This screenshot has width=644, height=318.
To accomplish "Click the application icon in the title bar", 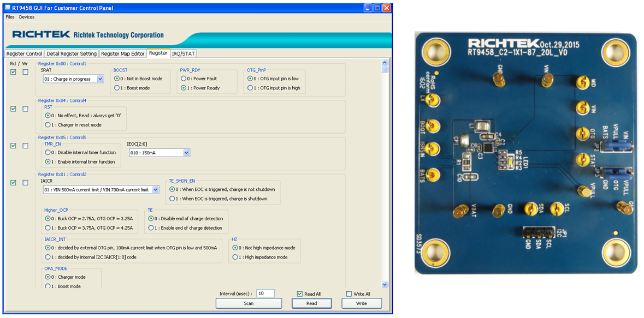I will (x=8, y=8).
